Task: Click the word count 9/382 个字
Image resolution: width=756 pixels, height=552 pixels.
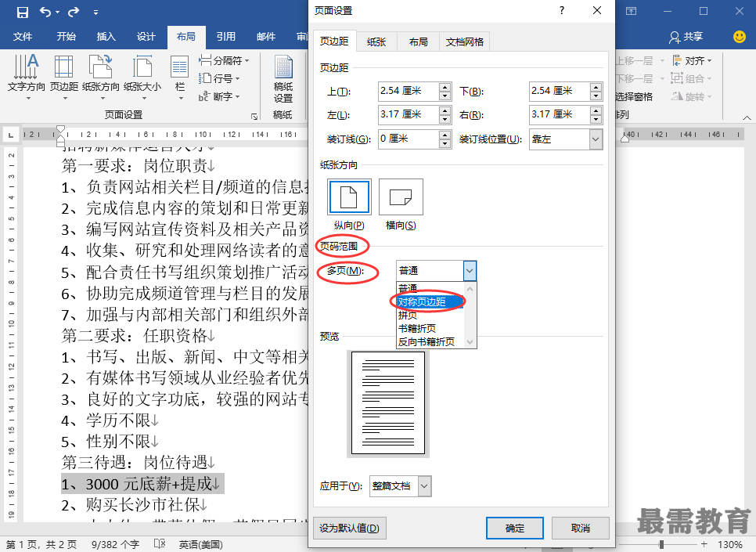Action: click(x=115, y=545)
